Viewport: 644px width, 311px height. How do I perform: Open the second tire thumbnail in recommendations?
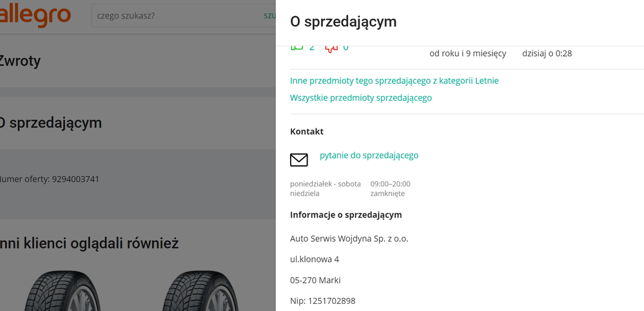(200, 291)
